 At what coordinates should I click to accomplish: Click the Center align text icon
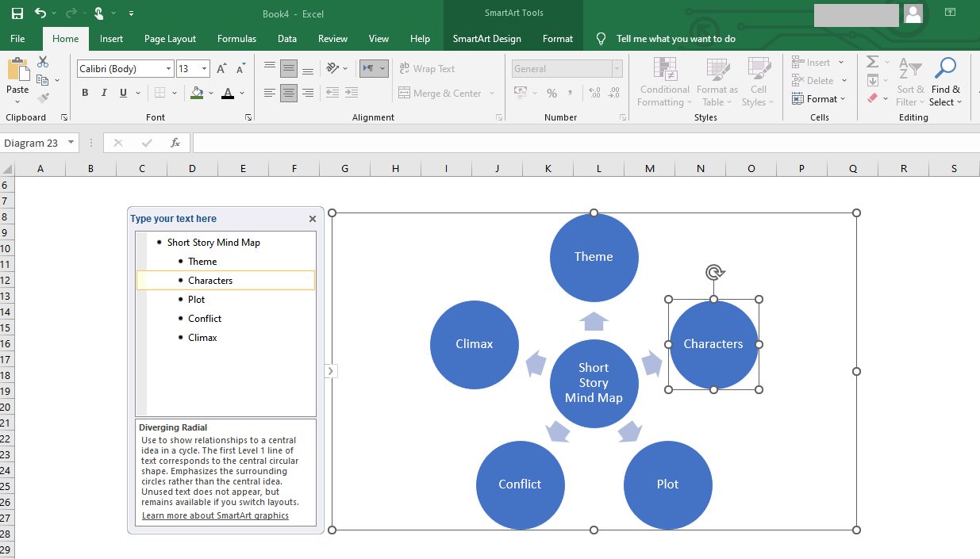click(289, 94)
